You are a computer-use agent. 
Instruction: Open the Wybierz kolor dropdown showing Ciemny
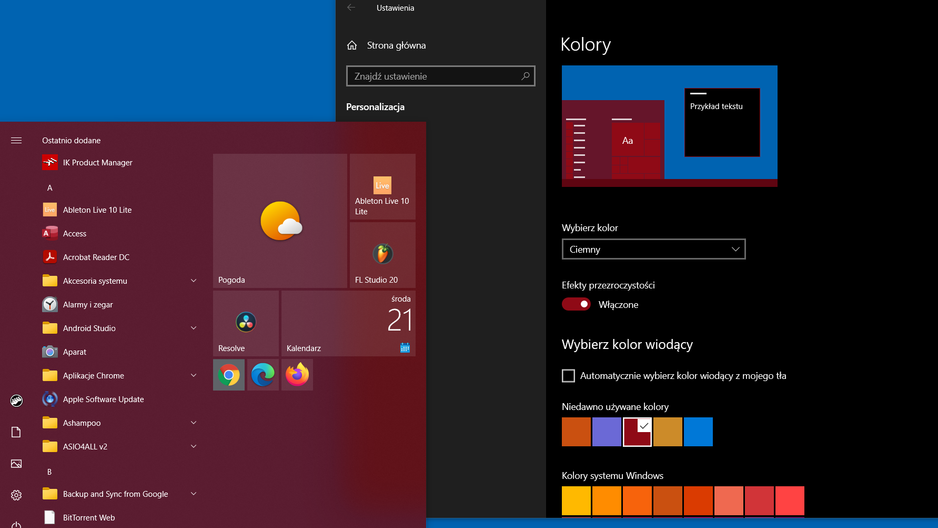(x=653, y=249)
